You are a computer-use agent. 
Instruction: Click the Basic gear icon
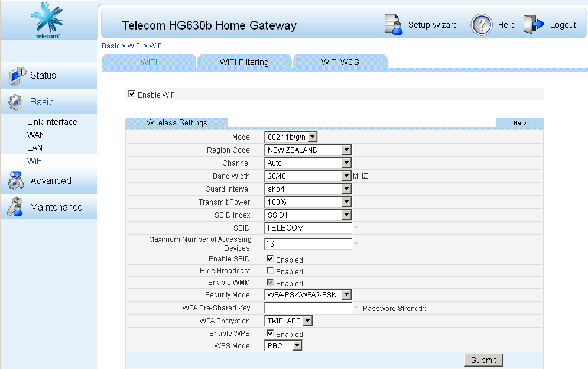click(15, 102)
